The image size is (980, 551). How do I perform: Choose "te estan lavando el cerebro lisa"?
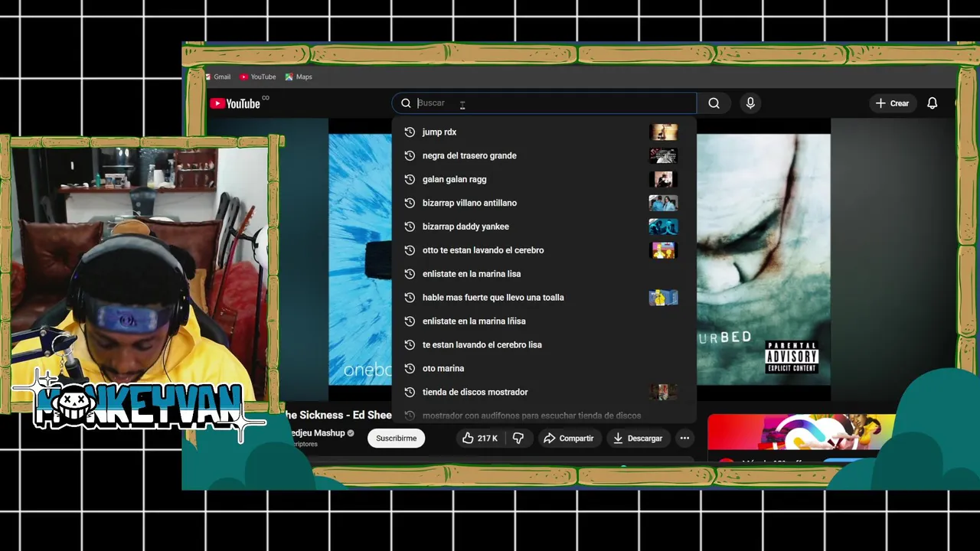(544, 345)
